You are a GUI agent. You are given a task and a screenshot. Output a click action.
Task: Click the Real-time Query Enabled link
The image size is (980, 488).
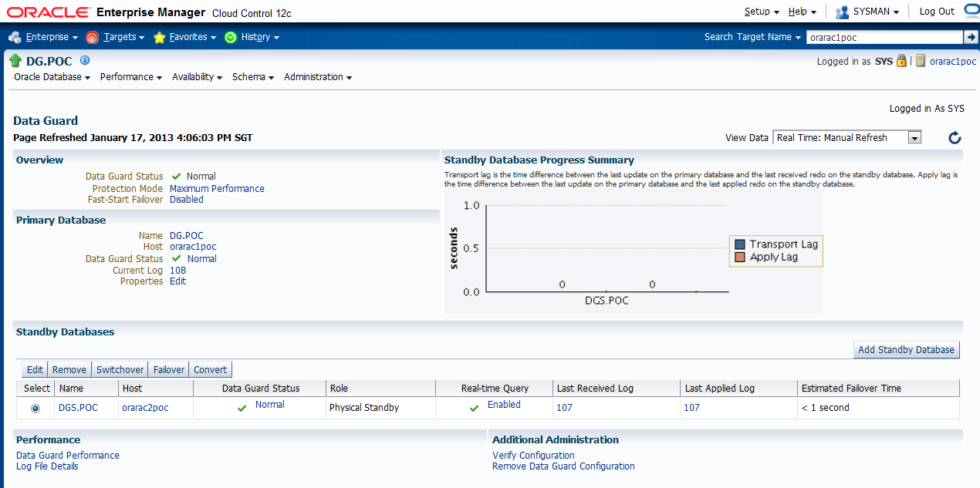(x=504, y=405)
